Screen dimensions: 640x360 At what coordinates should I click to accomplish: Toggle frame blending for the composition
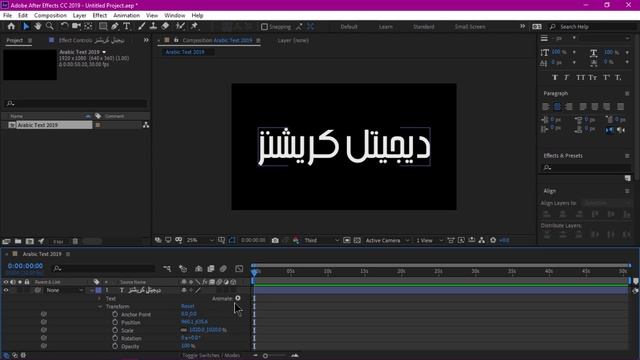(x=211, y=269)
